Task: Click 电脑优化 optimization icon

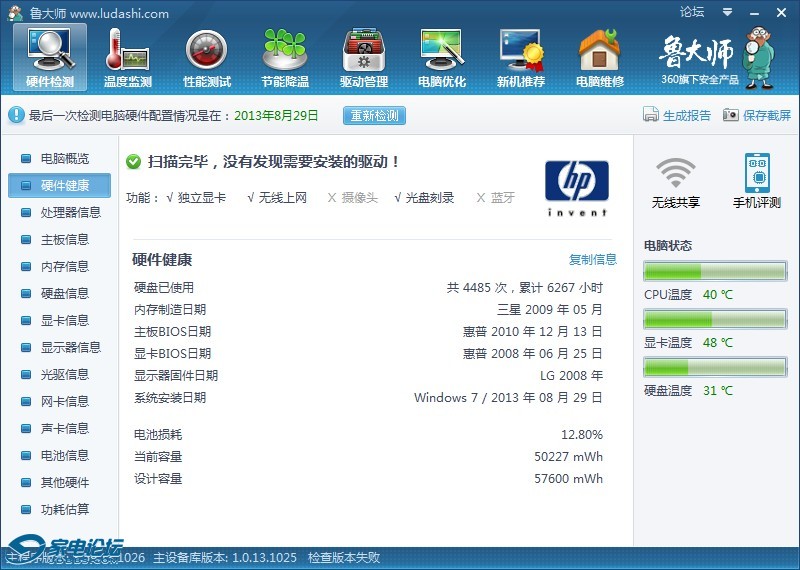Action: pos(442,52)
